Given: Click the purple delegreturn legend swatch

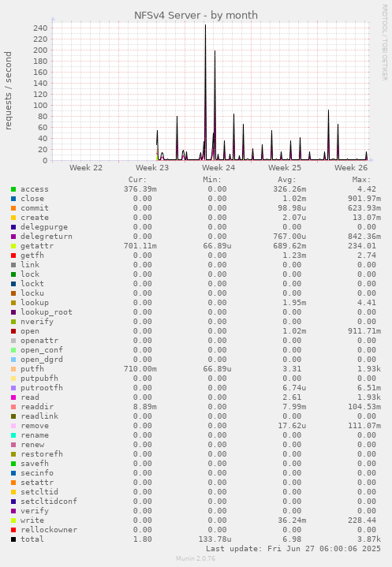Looking at the screenshot, I should pyautogui.click(x=13, y=237).
